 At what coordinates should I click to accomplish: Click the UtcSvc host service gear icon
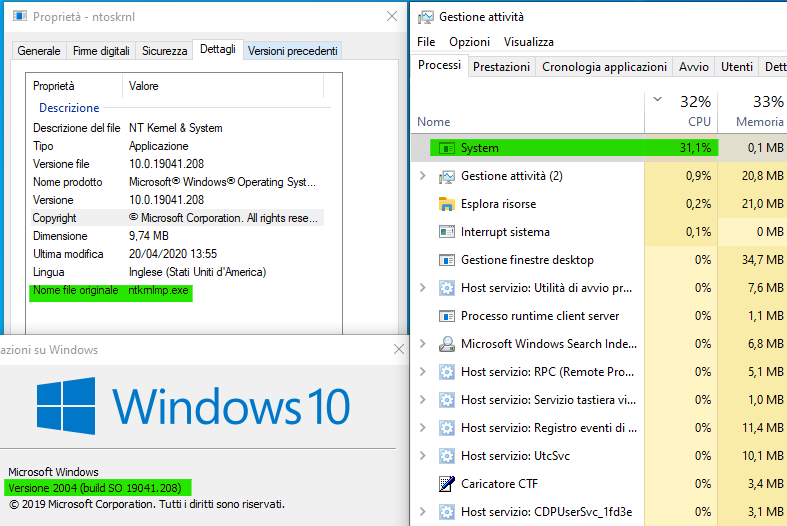[447, 456]
